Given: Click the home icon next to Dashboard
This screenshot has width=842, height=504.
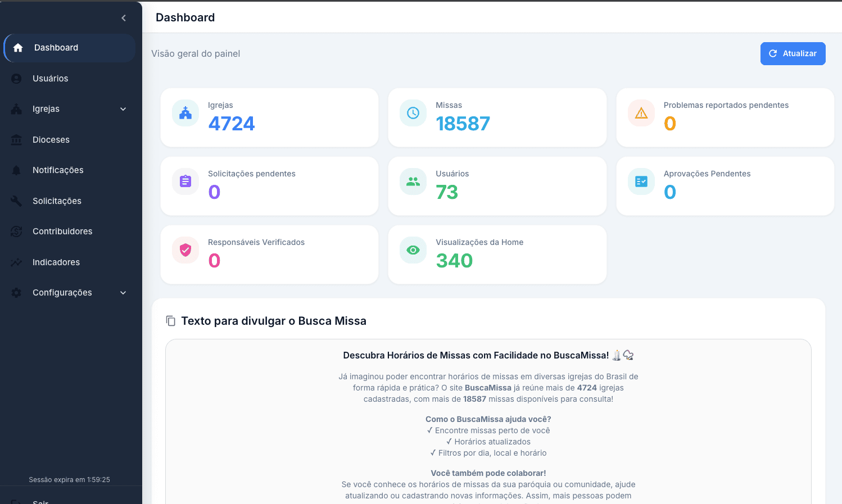Looking at the screenshot, I should [x=18, y=48].
